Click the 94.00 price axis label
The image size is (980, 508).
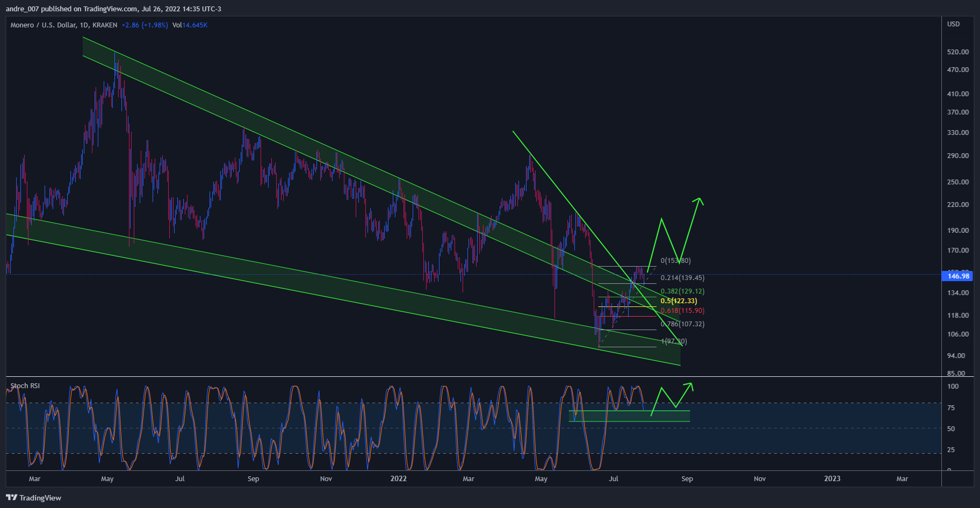pos(956,356)
